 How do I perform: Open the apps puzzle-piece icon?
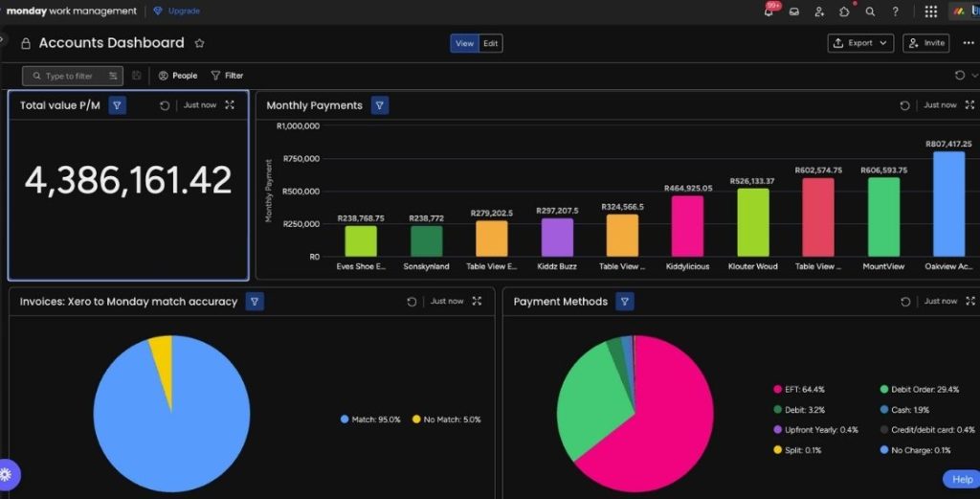(x=844, y=11)
